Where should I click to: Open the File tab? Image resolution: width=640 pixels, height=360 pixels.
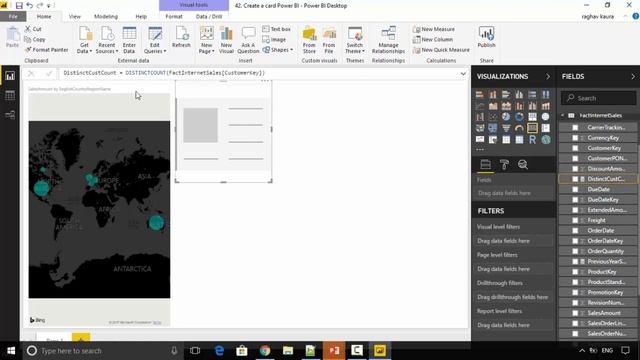click(x=13, y=17)
